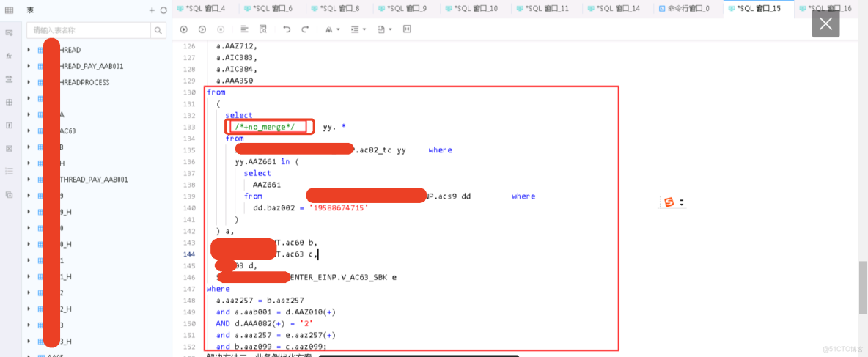Image resolution: width=868 pixels, height=357 pixels.
Task: Open the indent dropdown arrow
Action: click(364, 29)
